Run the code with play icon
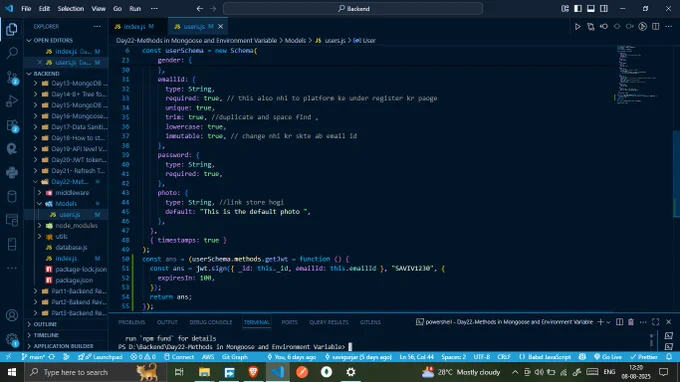Image resolution: width=680 pixels, height=382 pixels. (577, 27)
